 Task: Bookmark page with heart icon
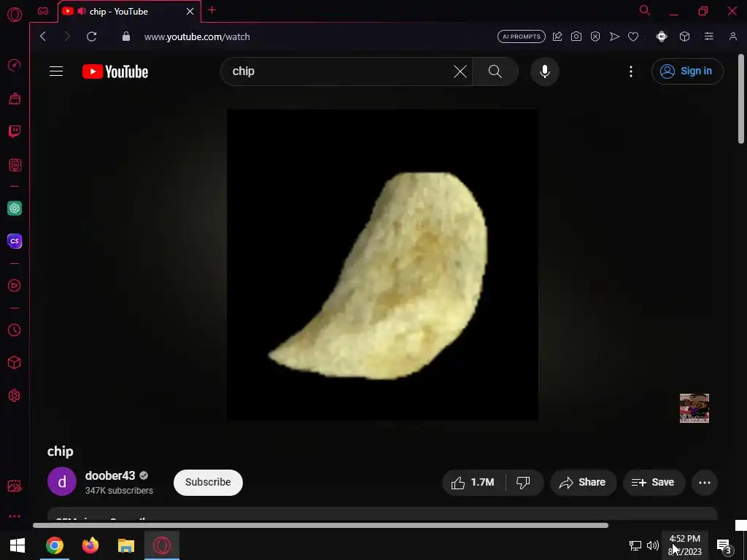click(633, 36)
